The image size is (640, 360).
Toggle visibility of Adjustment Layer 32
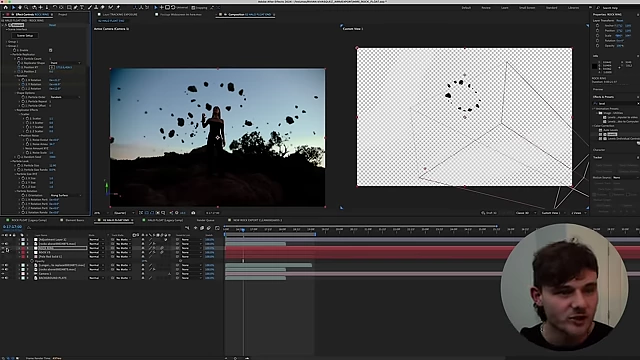[2, 240]
